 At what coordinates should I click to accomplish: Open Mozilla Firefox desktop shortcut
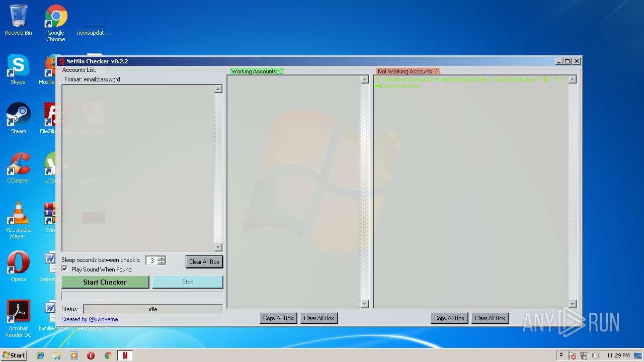click(x=49, y=69)
